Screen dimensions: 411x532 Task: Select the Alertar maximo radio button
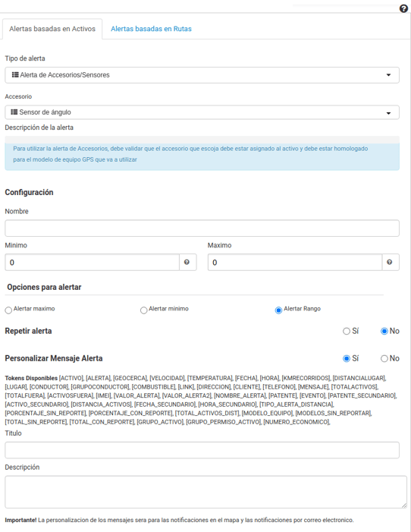[8, 310]
